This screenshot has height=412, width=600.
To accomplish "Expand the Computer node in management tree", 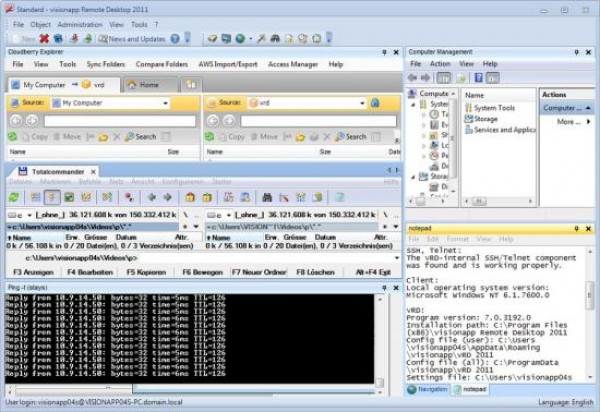I will (412, 94).
